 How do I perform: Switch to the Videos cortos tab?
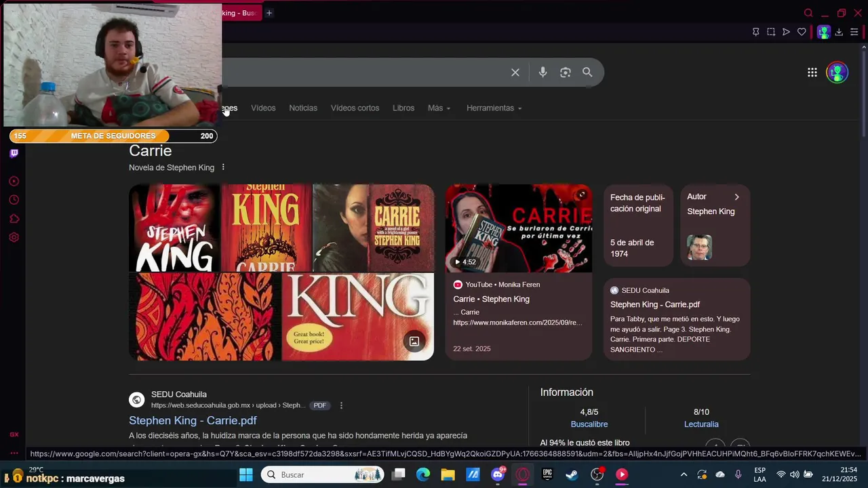coord(355,108)
